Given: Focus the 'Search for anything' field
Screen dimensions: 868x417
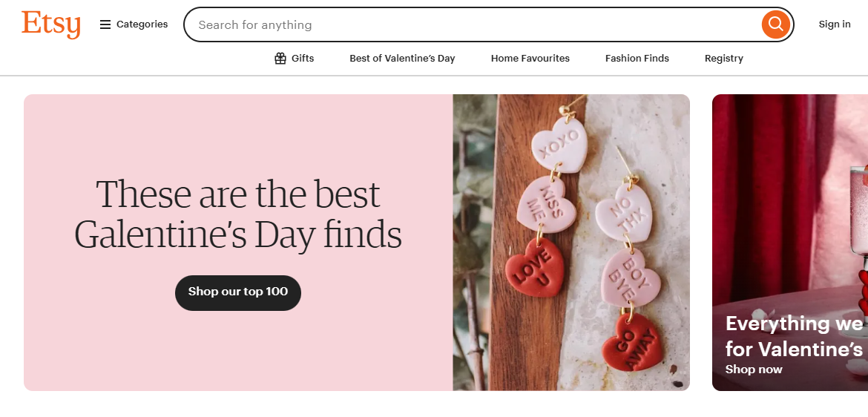Looking at the screenshot, I should [475, 24].
